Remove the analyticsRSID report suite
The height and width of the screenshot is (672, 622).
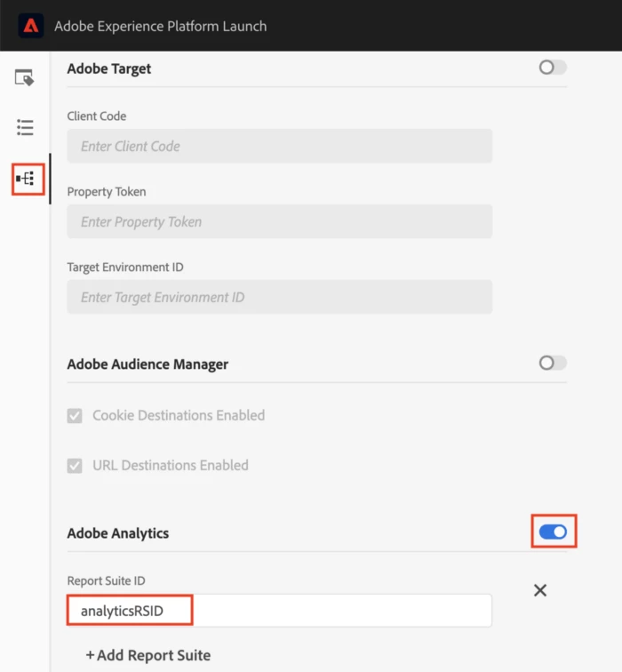pyautogui.click(x=540, y=590)
